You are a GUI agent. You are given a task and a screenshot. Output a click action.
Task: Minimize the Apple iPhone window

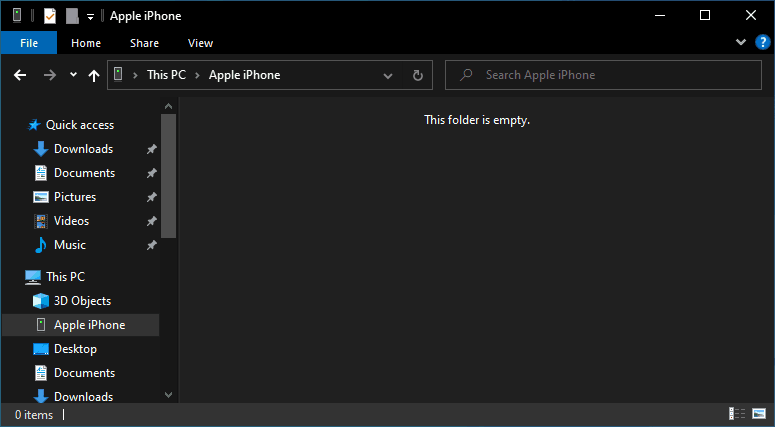tap(660, 16)
